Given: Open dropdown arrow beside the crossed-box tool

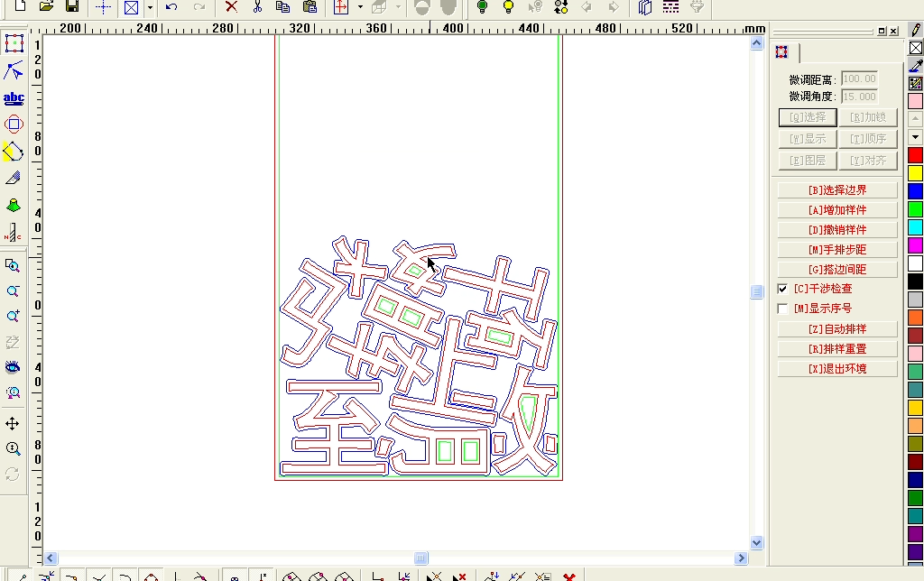Looking at the screenshot, I should coord(149,7).
